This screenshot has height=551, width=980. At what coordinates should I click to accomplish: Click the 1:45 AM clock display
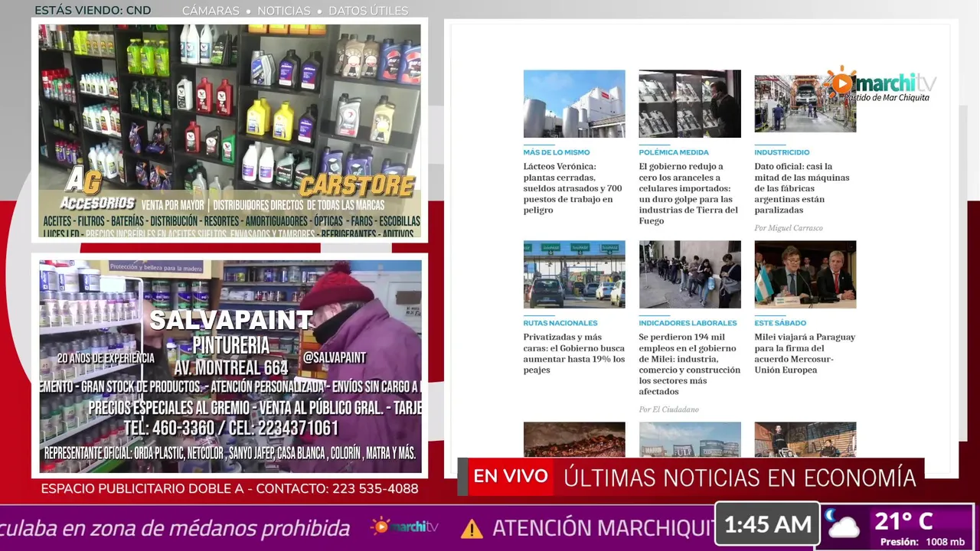pos(767,525)
